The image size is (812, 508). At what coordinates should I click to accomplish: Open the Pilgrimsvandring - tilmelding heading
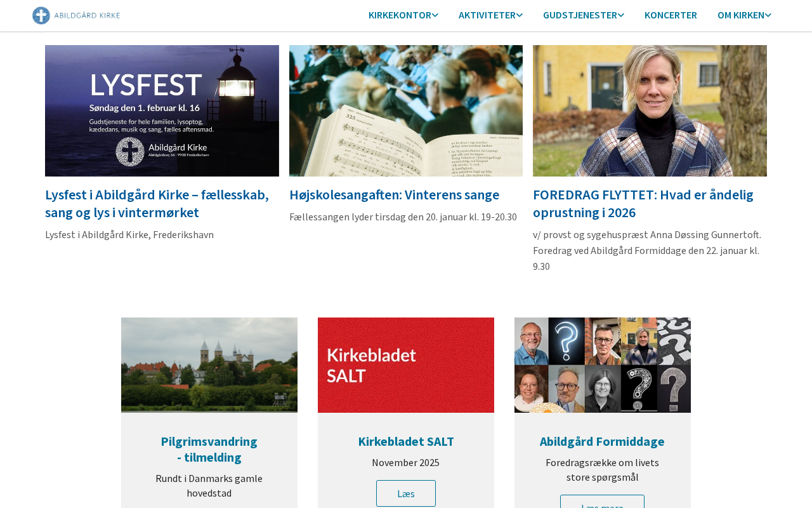209,449
